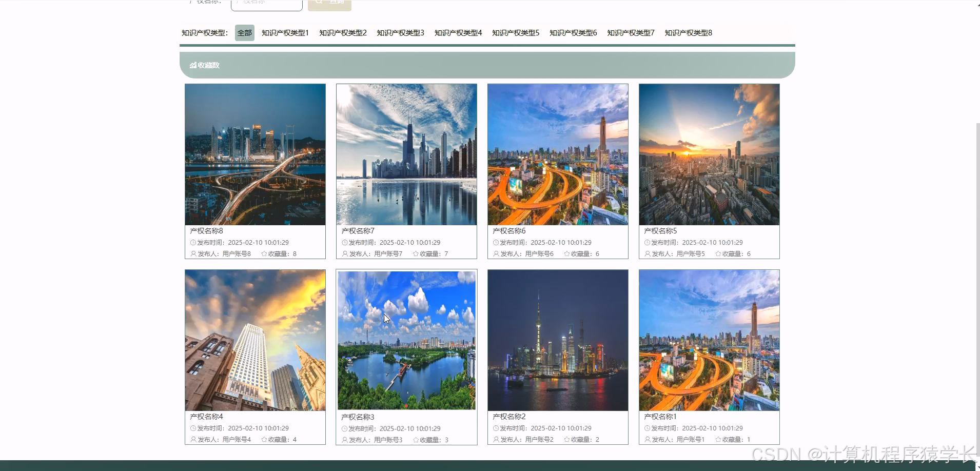Click the clock icon on 产权名称3 card
Screen dimensions: 980x471
(345, 429)
